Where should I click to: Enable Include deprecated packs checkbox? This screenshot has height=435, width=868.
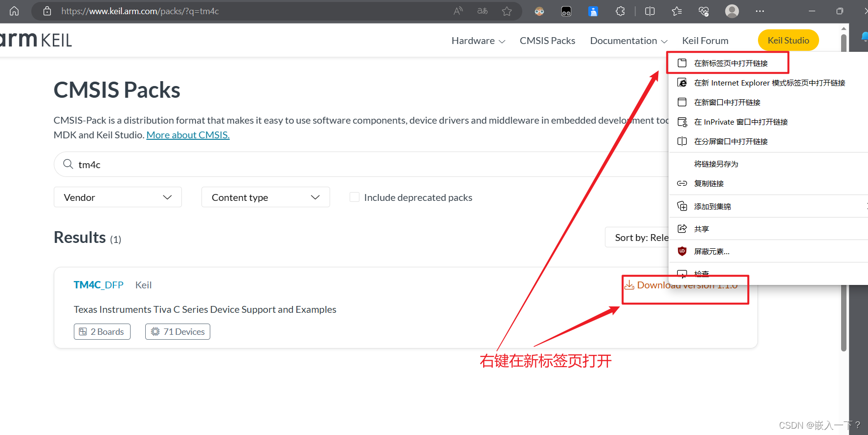tap(355, 197)
